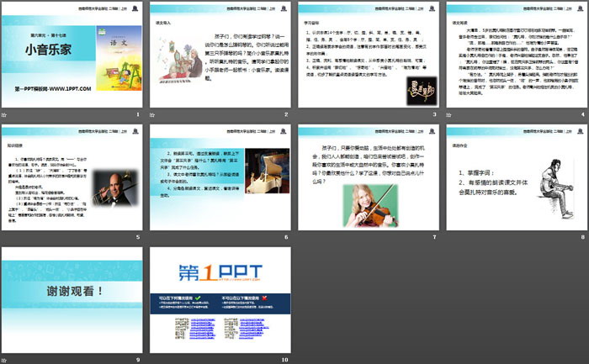Viewport: 589px width, 364px height.
Task: Click the green checkmark on slide 10
Action: [197, 298]
